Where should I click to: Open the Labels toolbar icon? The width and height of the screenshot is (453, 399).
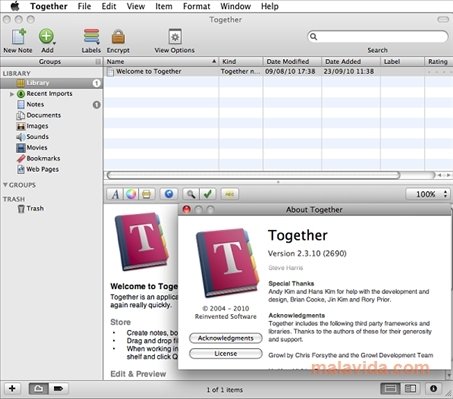point(91,37)
